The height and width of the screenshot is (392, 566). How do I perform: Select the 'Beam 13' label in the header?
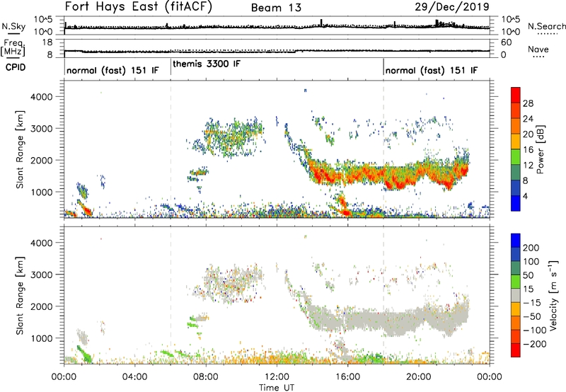click(276, 8)
